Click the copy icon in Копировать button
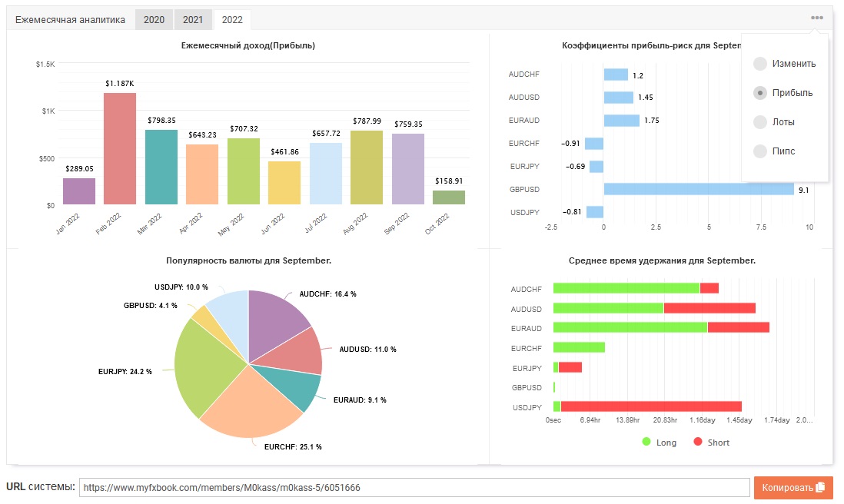The image size is (844, 504). click(820, 487)
